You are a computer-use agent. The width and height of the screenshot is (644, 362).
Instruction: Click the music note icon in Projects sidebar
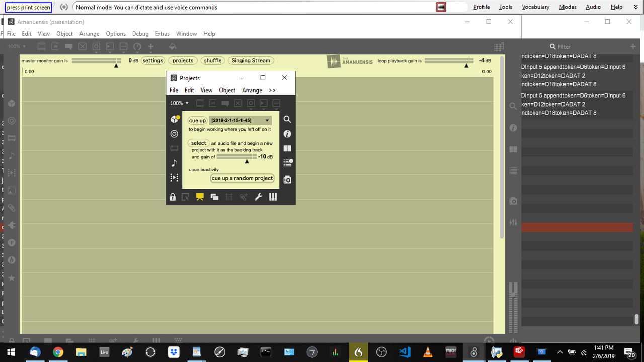coord(174,163)
